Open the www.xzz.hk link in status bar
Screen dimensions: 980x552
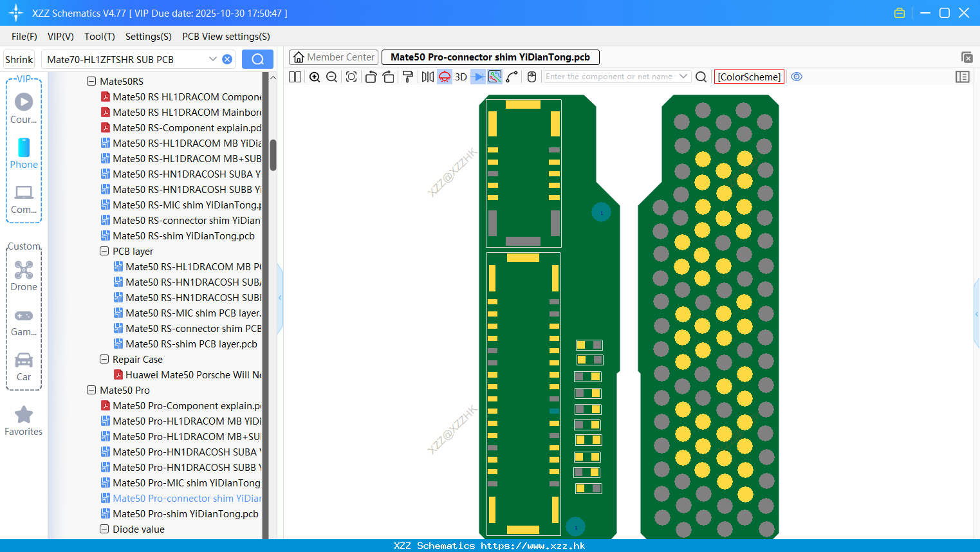pyautogui.click(x=533, y=546)
